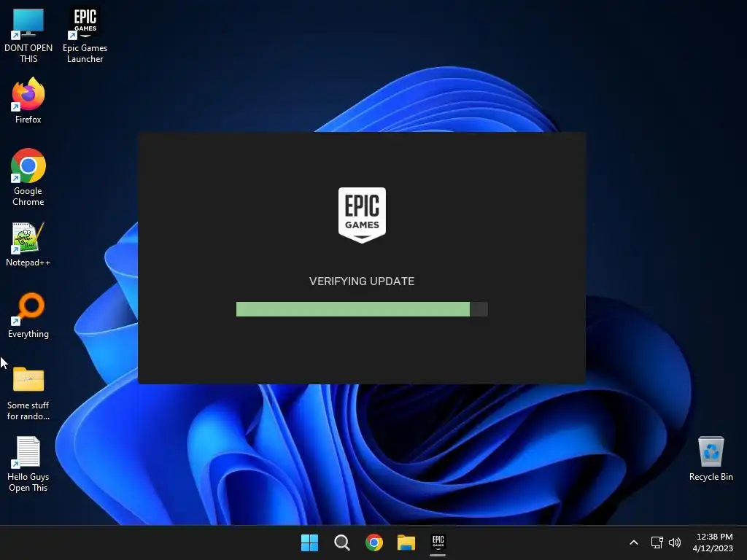747x560 pixels.
Task: Select the Firefox desktop shortcut
Action: (x=28, y=101)
